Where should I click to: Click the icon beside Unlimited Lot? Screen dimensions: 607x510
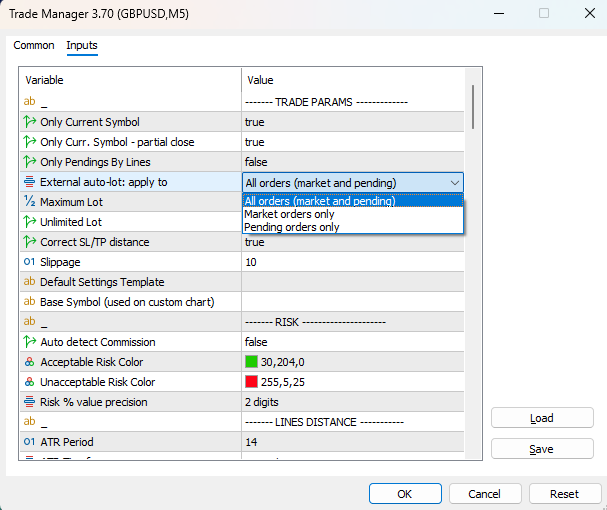[x=29, y=222]
